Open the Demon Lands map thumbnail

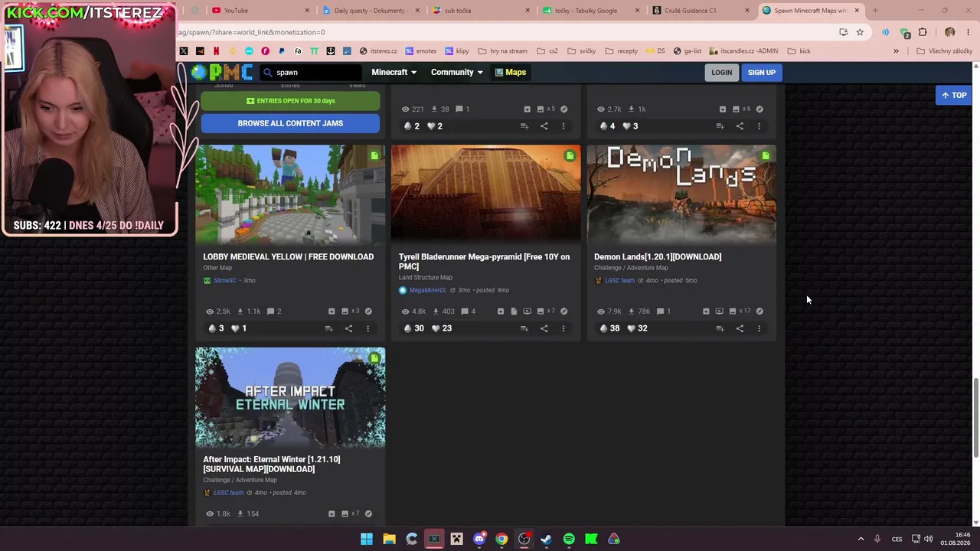pyautogui.click(x=681, y=194)
